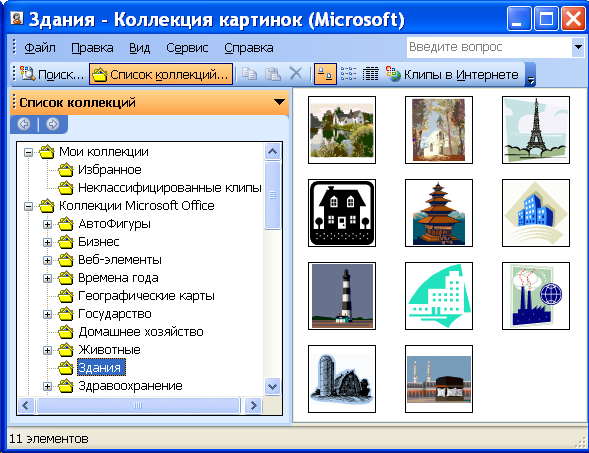The width and height of the screenshot is (589, 453).
Task: Click the Поиск search icon
Action: [27, 74]
